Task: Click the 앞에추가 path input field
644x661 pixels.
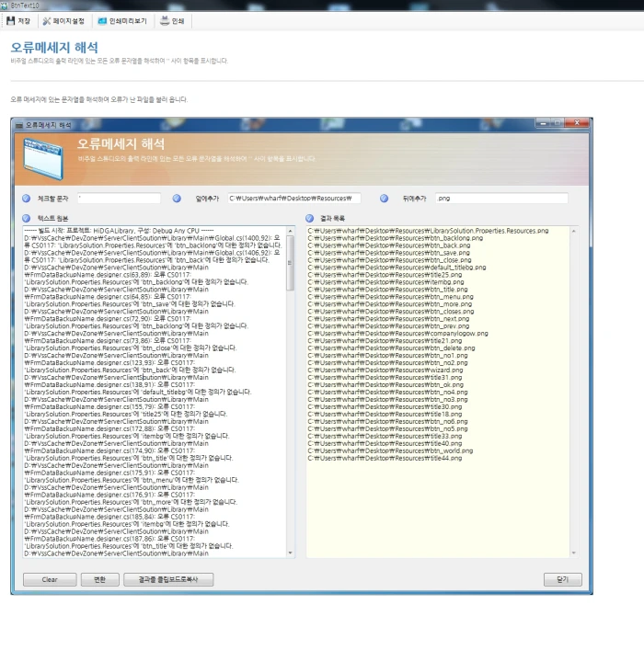Action: tap(294, 199)
